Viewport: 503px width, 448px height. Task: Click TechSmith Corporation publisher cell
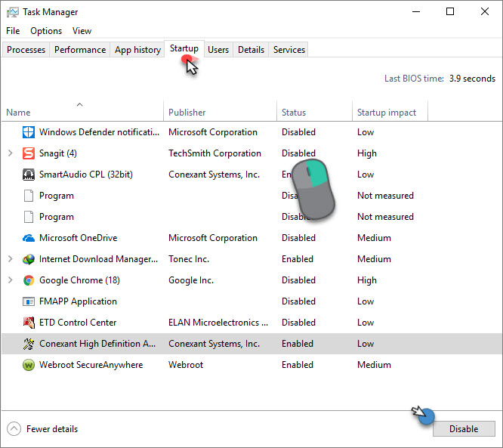pyautogui.click(x=214, y=153)
